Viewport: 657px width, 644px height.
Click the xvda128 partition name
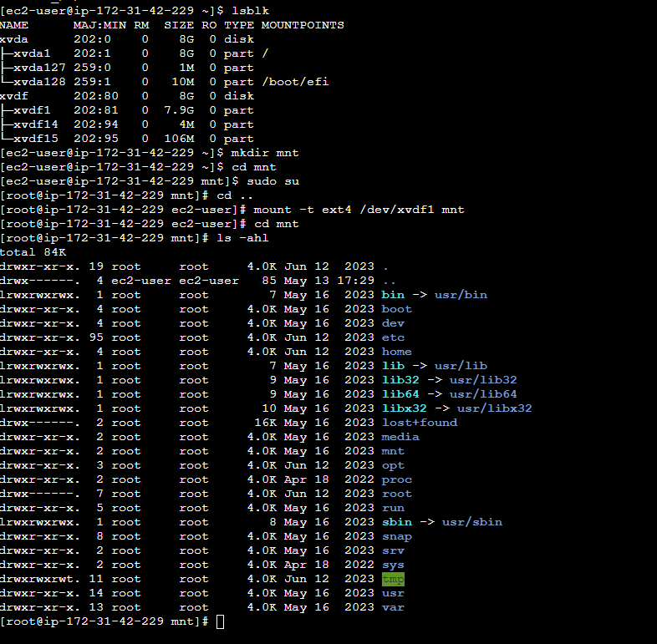(39, 82)
